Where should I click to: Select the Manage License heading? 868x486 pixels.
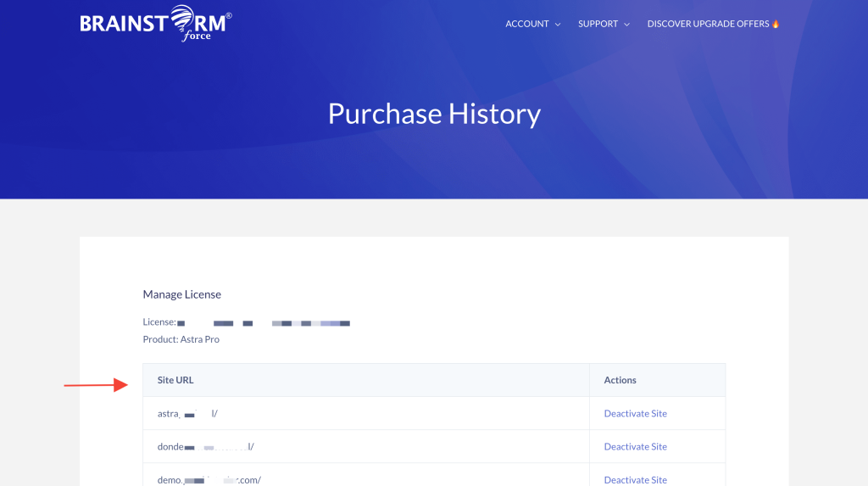(x=181, y=294)
